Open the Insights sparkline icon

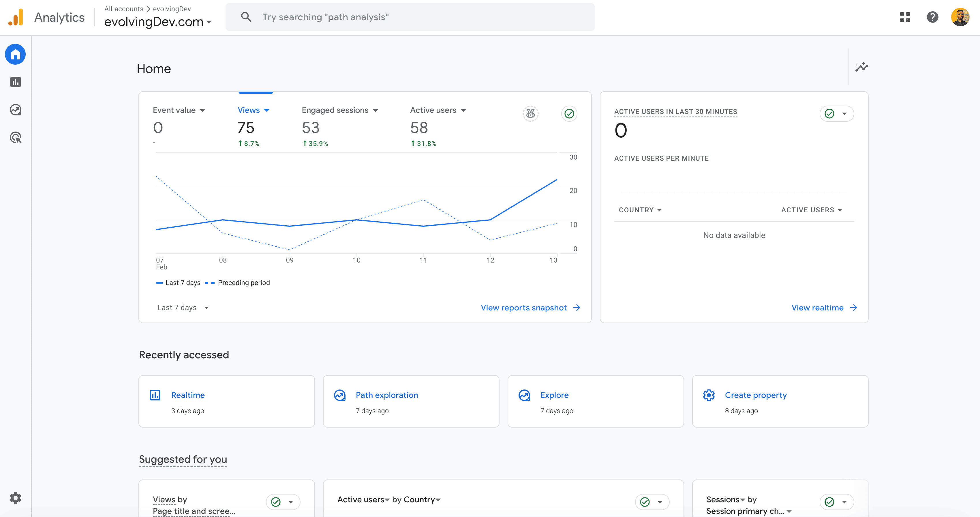[861, 67]
